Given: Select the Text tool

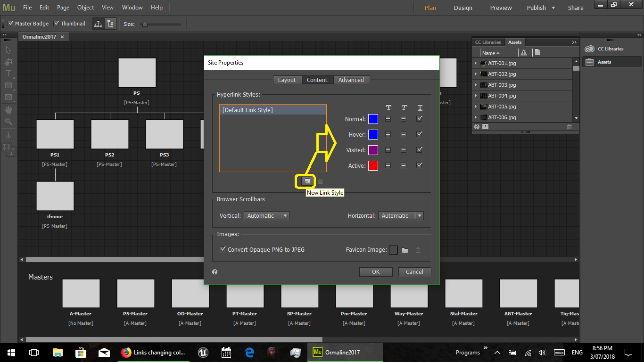Looking at the screenshot, I should click(x=8, y=74).
